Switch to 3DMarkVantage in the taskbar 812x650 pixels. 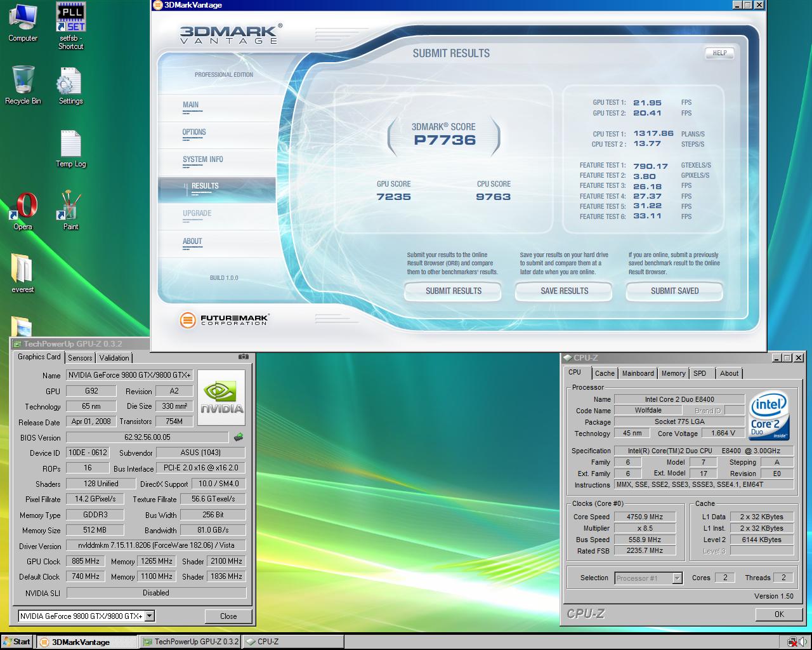coord(86,642)
